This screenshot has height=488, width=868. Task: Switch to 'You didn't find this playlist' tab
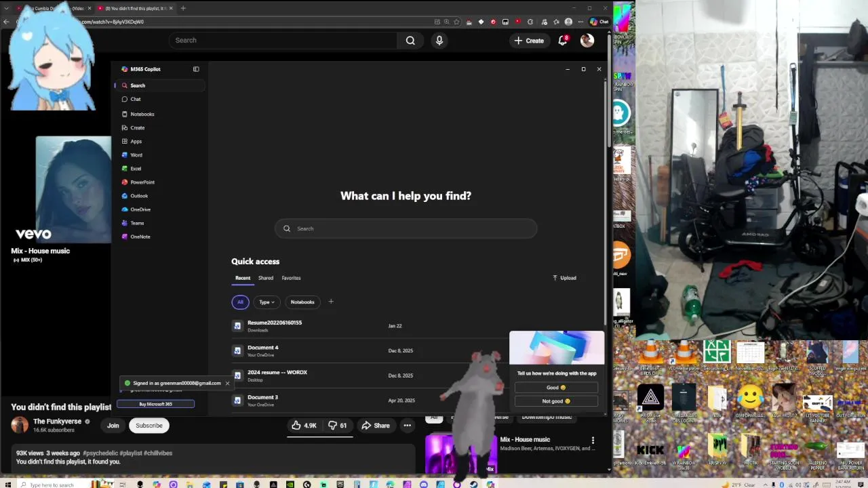click(135, 8)
